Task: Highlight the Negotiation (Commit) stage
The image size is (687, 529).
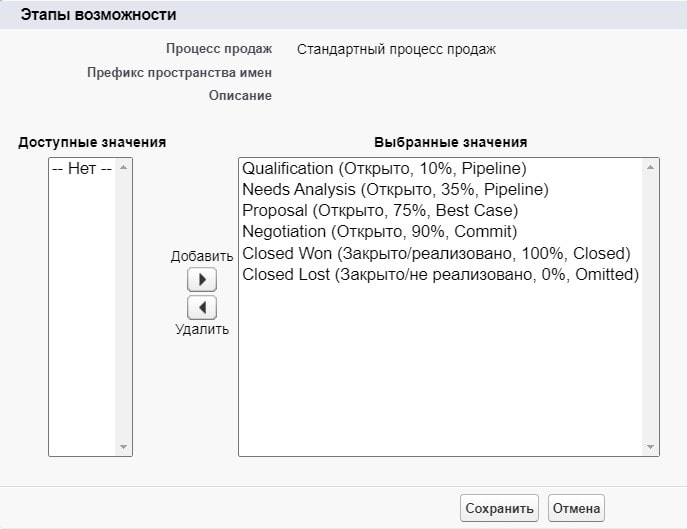Action: pos(379,232)
